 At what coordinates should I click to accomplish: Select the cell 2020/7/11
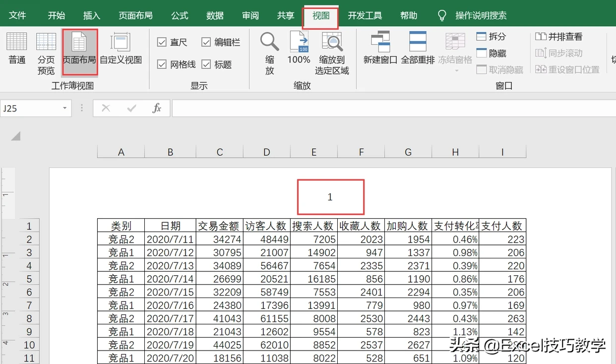pyautogui.click(x=170, y=239)
